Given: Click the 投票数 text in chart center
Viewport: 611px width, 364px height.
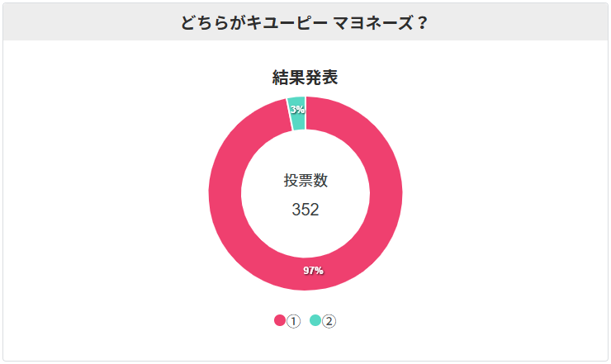Looking at the screenshot, I should pos(305,181).
